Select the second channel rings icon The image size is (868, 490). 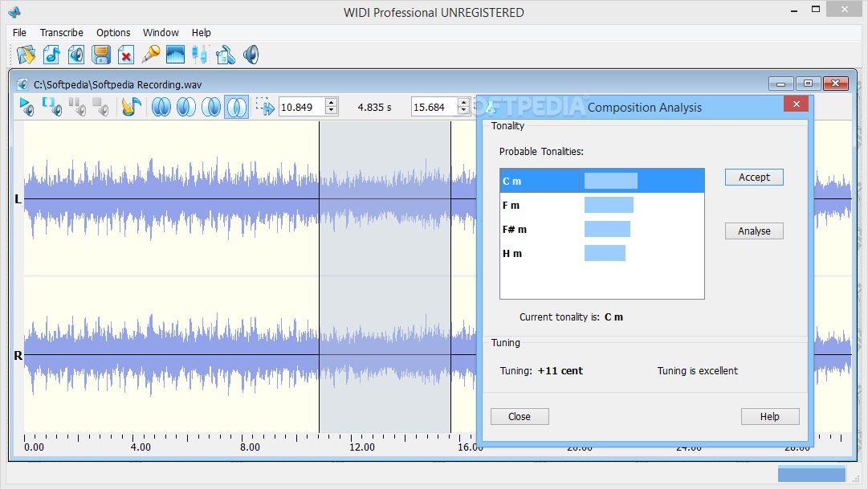coord(186,107)
